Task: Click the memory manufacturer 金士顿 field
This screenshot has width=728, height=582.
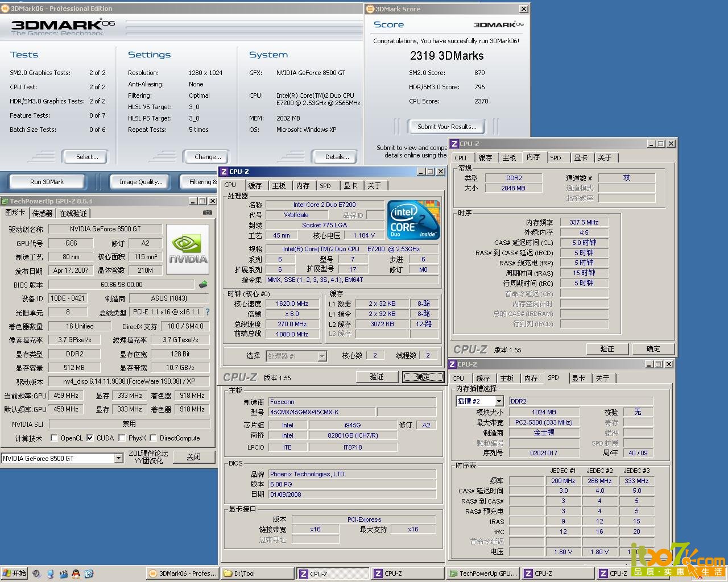Action: 544,433
